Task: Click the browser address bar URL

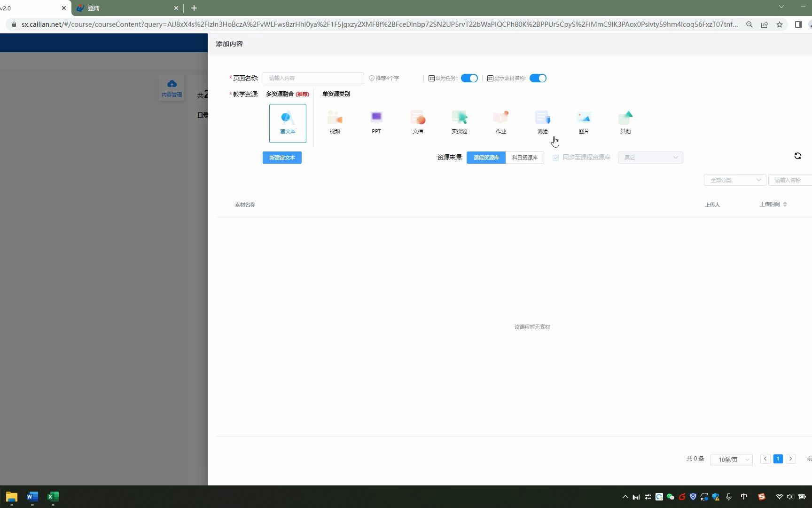Action: click(380, 24)
